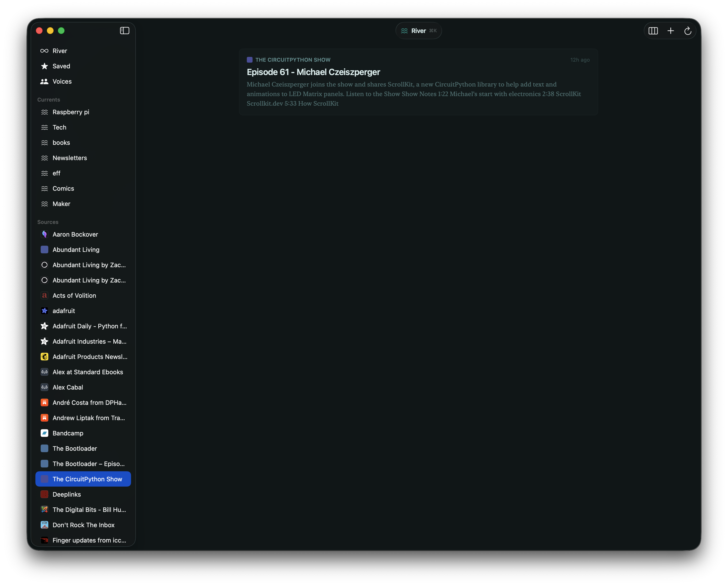The height and width of the screenshot is (586, 728).
Task: Open the Comics current
Action: pyautogui.click(x=83, y=188)
